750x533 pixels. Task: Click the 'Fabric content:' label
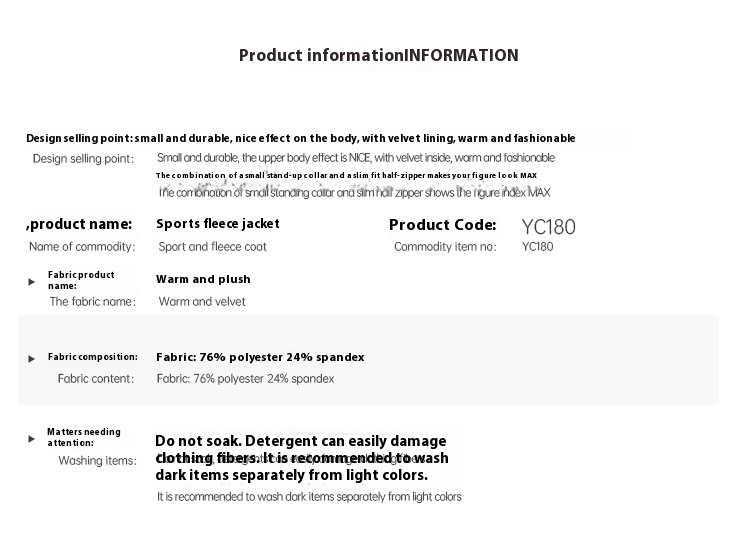(x=96, y=379)
